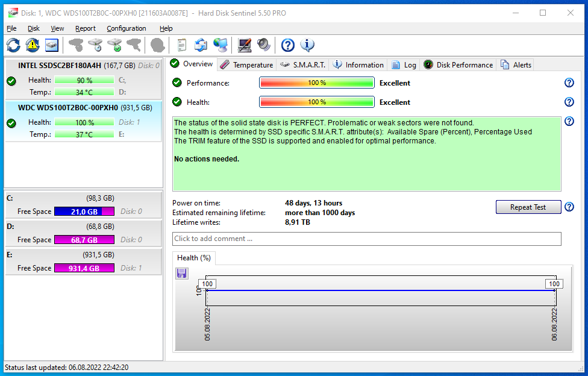Click the Performance 100 % gradient bar
Screen dimensions: 588x376
pos(317,83)
